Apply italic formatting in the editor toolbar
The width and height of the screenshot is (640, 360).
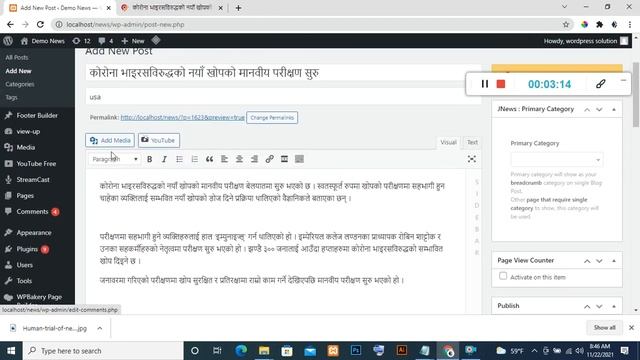(x=164, y=159)
